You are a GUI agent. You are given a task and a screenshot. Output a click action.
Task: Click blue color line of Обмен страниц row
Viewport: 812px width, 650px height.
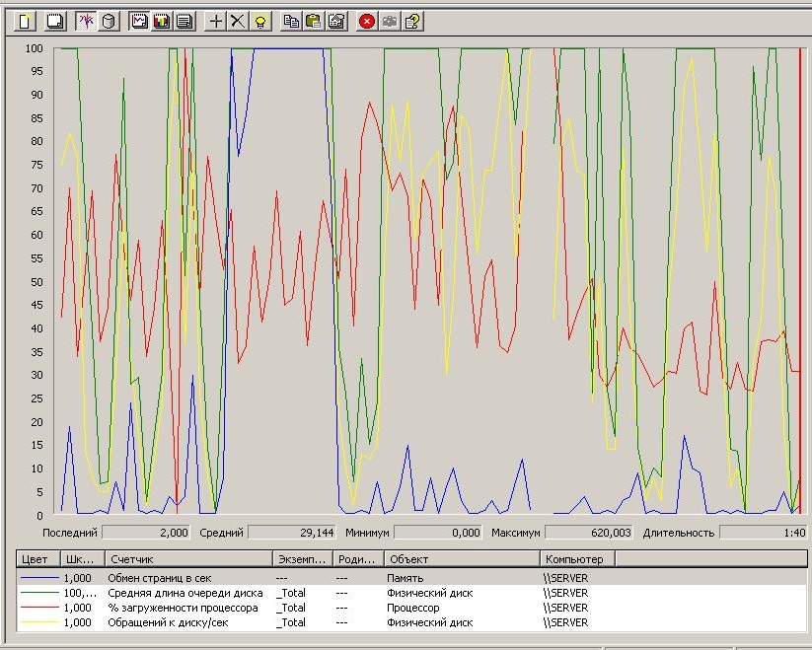click(38, 578)
